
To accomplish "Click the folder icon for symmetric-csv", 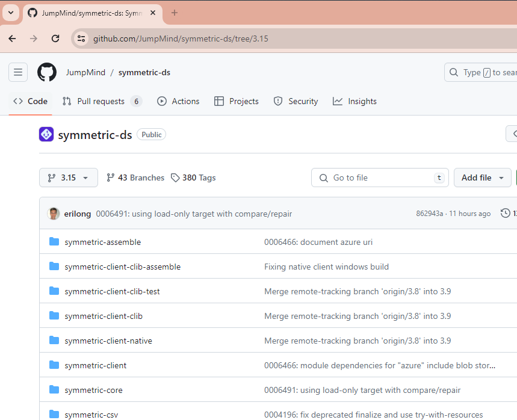I will point(54,415).
